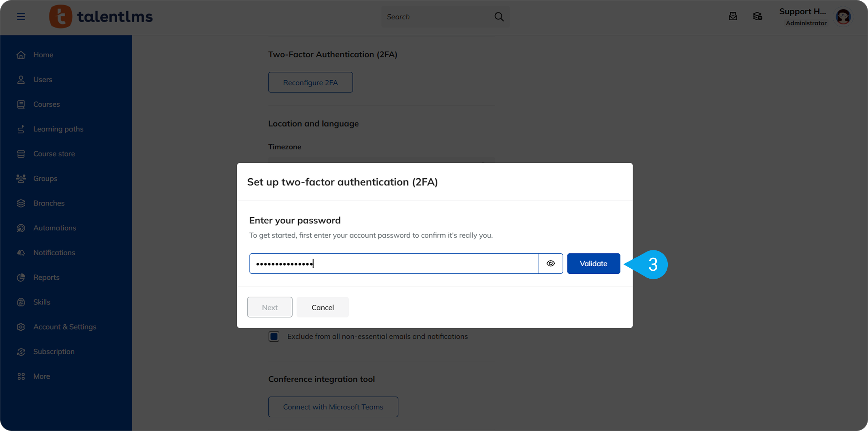Toggle password visibility eye icon
This screenshot has height=431, width=868.
pos(551,264)
